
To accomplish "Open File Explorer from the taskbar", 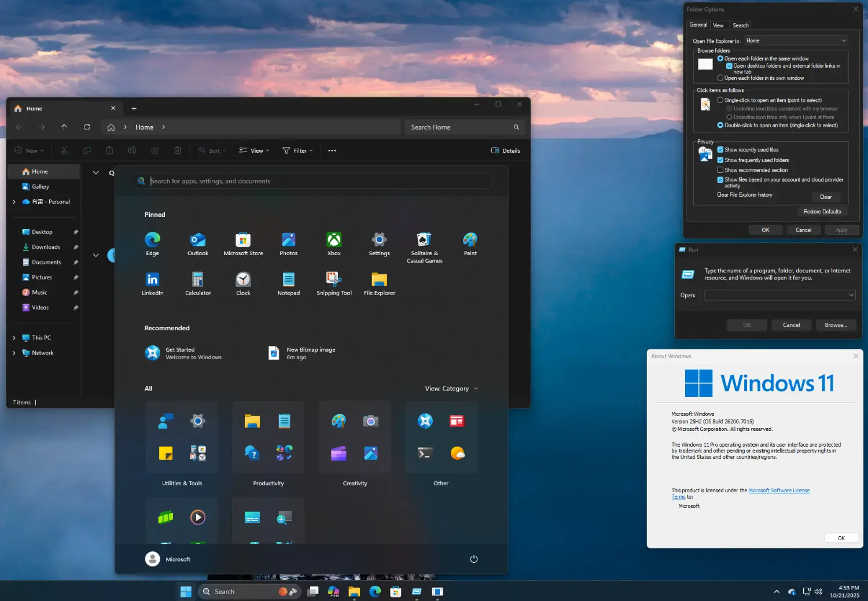I will (354, 591).
